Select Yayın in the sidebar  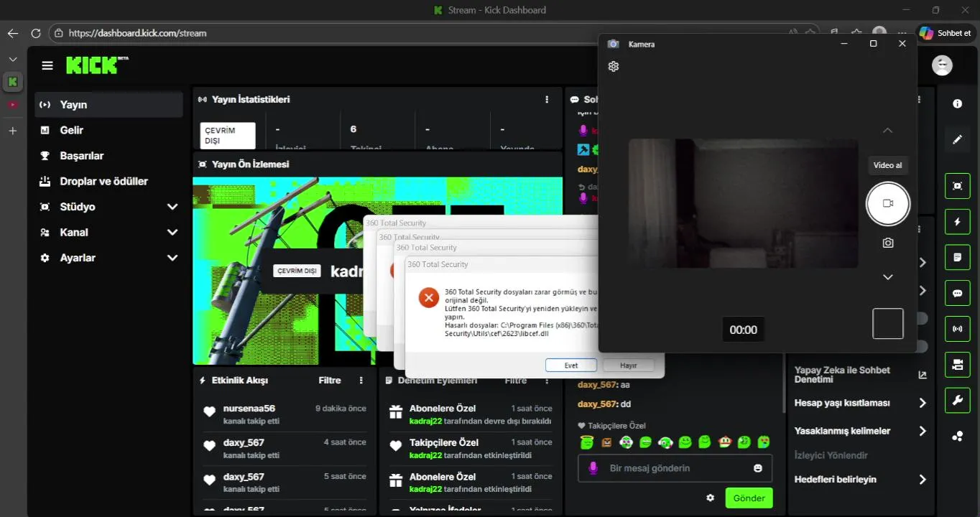pyautogui.click(x=108, y=105)
